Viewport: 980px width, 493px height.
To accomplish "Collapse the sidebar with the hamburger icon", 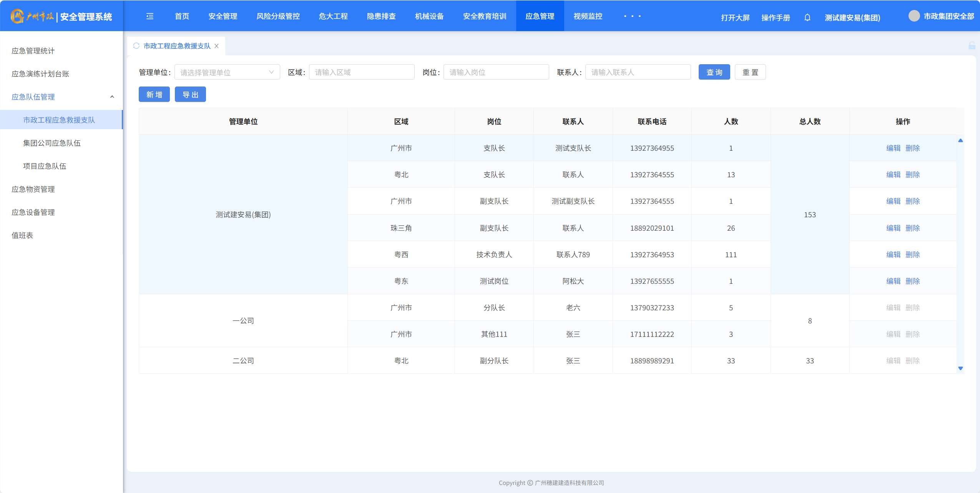I will point(150,16).
